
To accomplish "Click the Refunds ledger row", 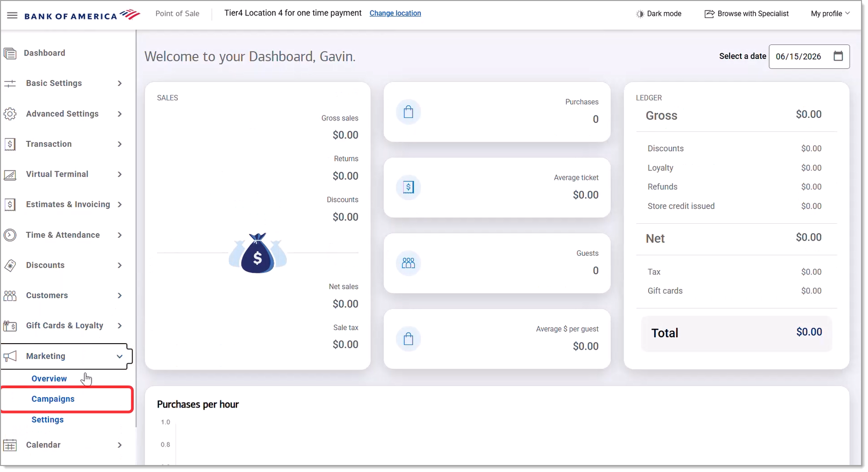I will (x=735, y=187).
